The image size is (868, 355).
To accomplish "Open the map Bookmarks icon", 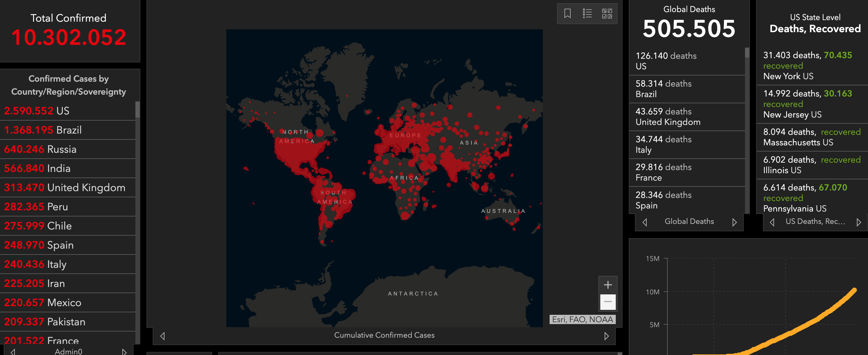I will pos(568,14).
